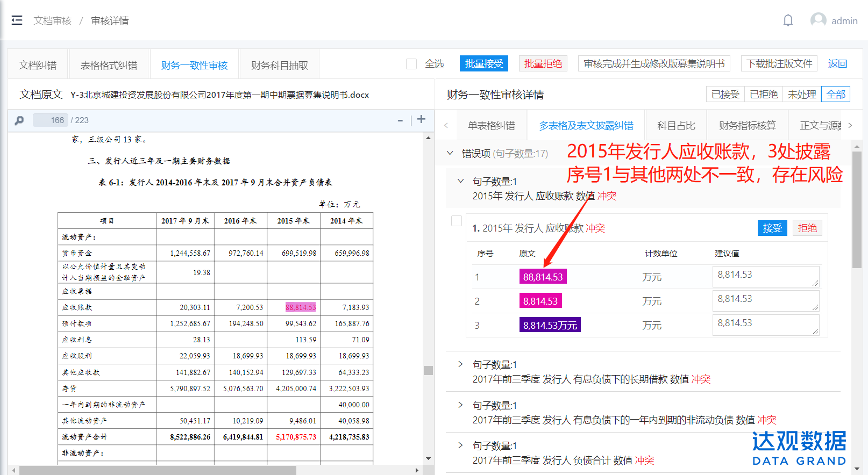
Task: Toggle the sidebar menu collapse icon
Action: coord(17,20)
